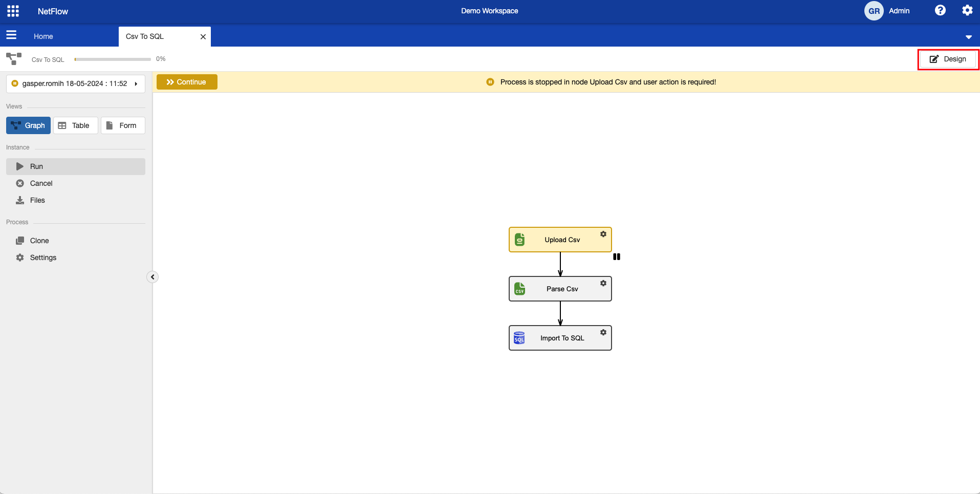Collapse the left sidebar panel
The width and height of the screenshot is (980, 494).
[153, 277]
